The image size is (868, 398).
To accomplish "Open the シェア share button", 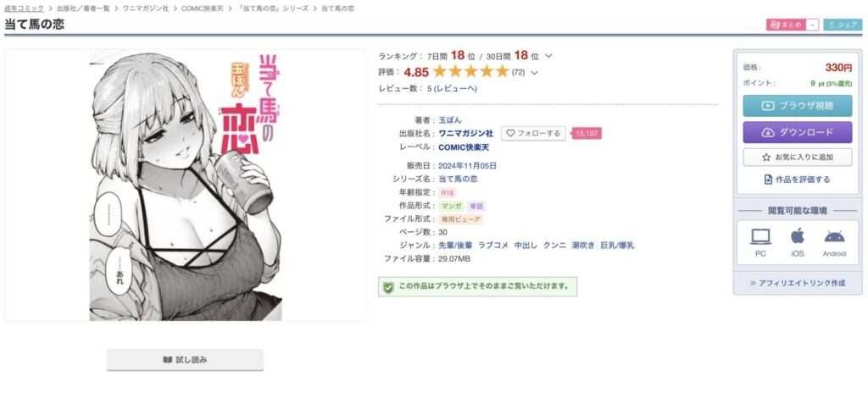I will 843,25.
